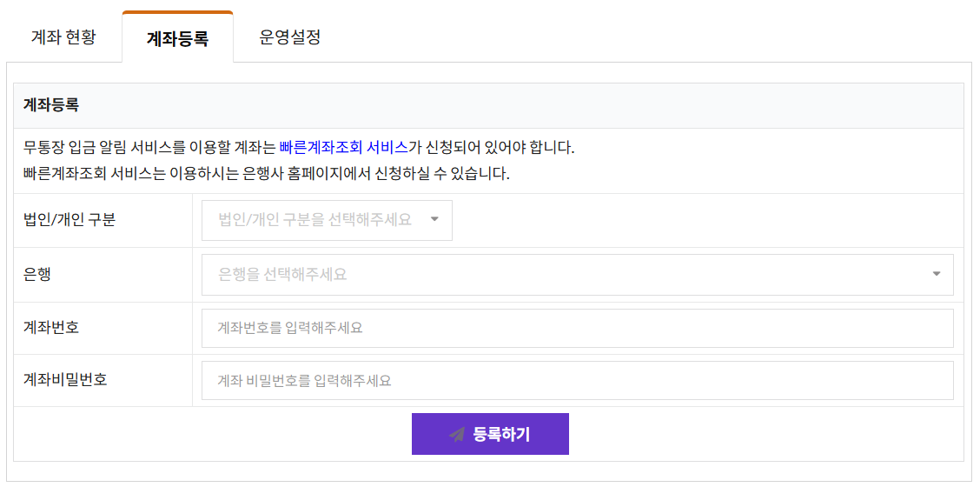980x487 pixels.
Task: Open the 계좌 현황 tab
Action: [63, 37]
